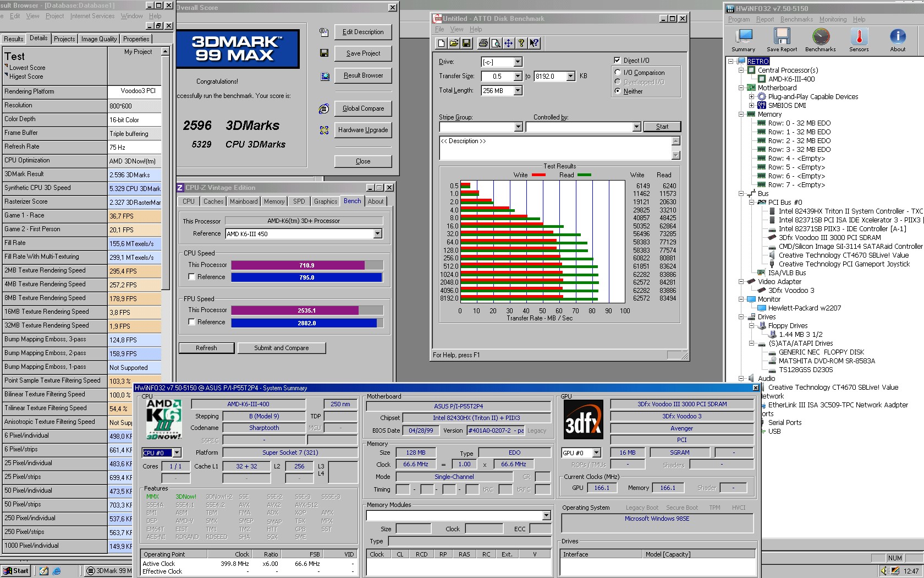Open the Reference processor dropdown in CPU-Z
This screenshot has height=578, width=924.
pyautogui.click(x=377, y=234)
